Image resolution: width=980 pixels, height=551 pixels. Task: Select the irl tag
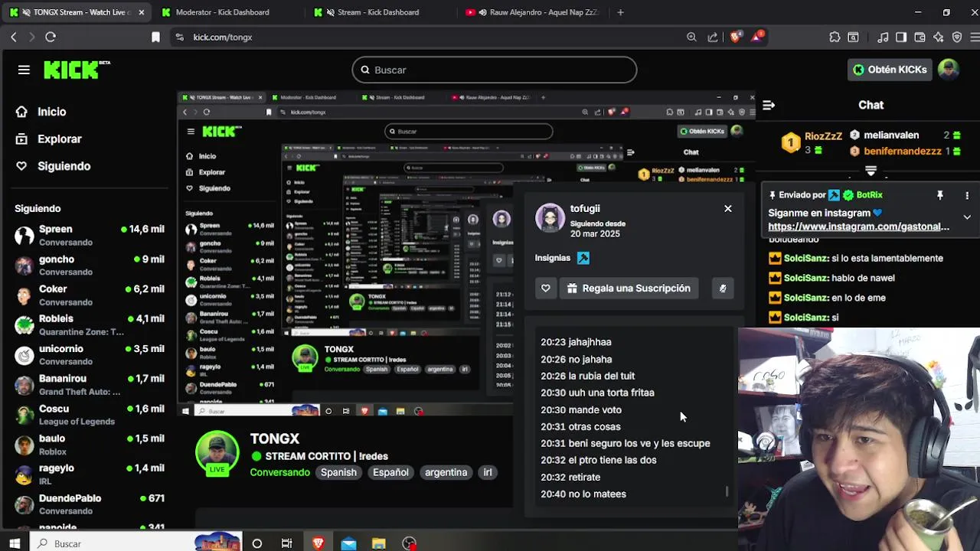pyautogui.click(x=488, y=472)
